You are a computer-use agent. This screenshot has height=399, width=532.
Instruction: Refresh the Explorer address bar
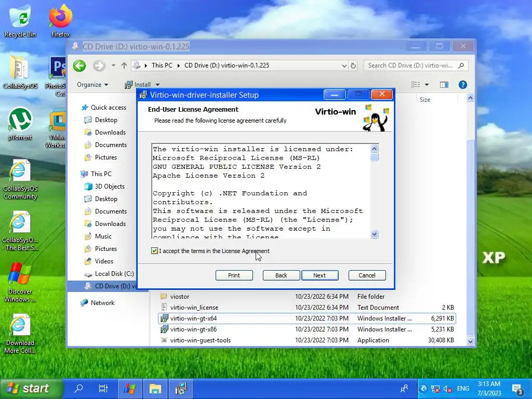pyautogui.click(x=353, y=65)
